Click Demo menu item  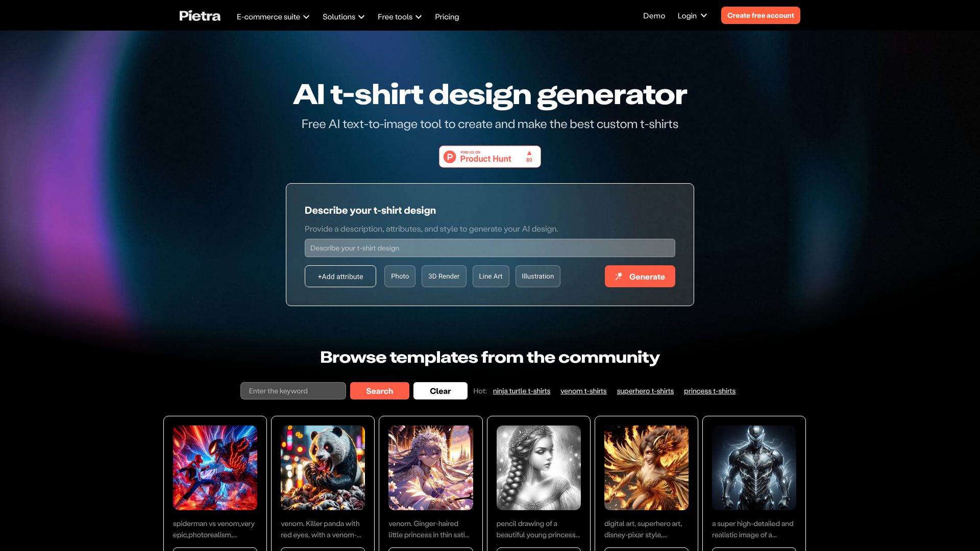653,15
